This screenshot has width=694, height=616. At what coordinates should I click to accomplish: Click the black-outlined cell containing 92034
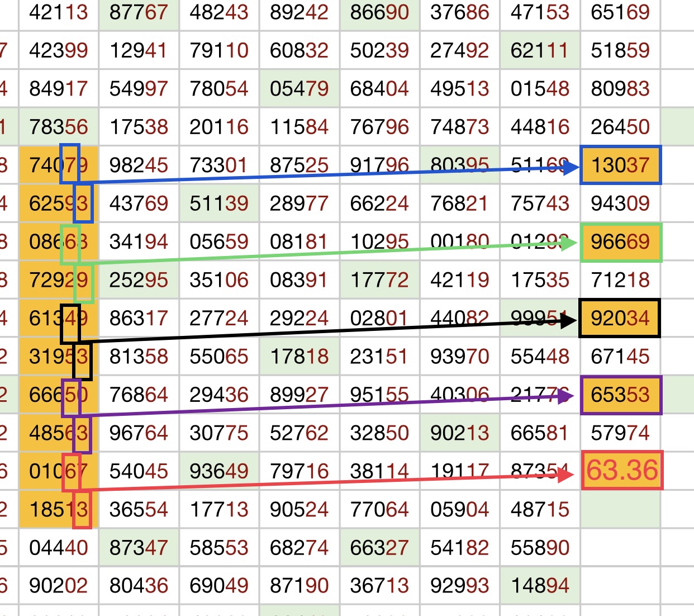620,319
